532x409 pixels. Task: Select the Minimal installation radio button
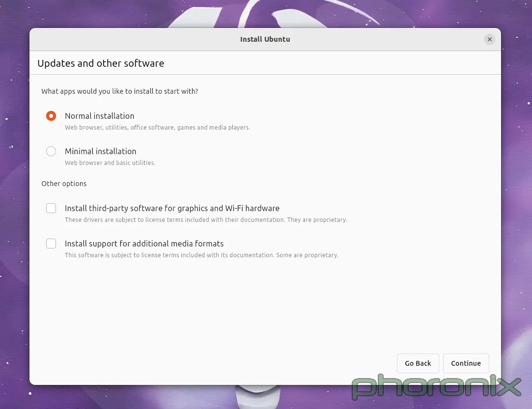[51, 151]
